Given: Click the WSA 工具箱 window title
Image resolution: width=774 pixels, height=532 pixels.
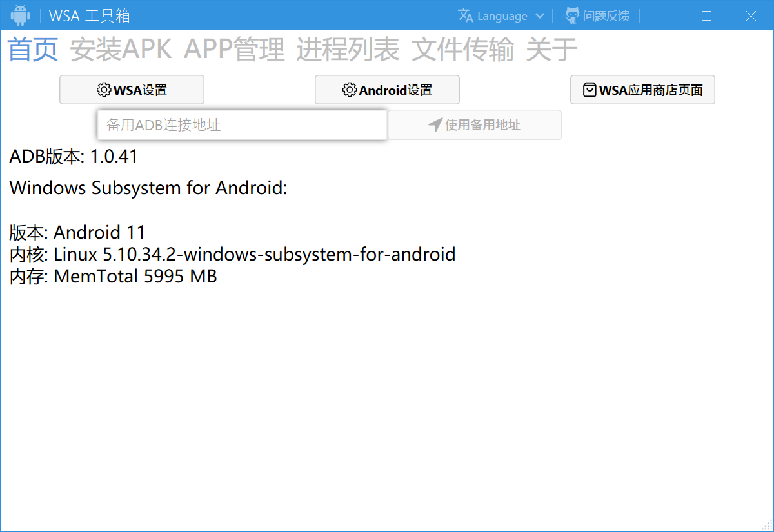Looking at the screenshot, I should click(x=90, y=15).
